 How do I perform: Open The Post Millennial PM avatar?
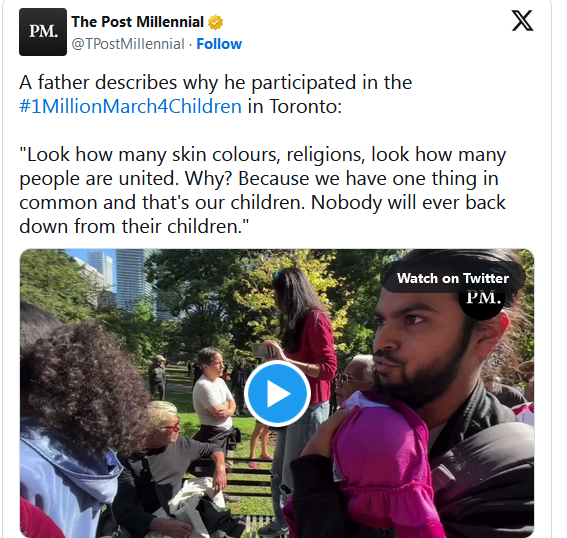[x=43, y=32]
